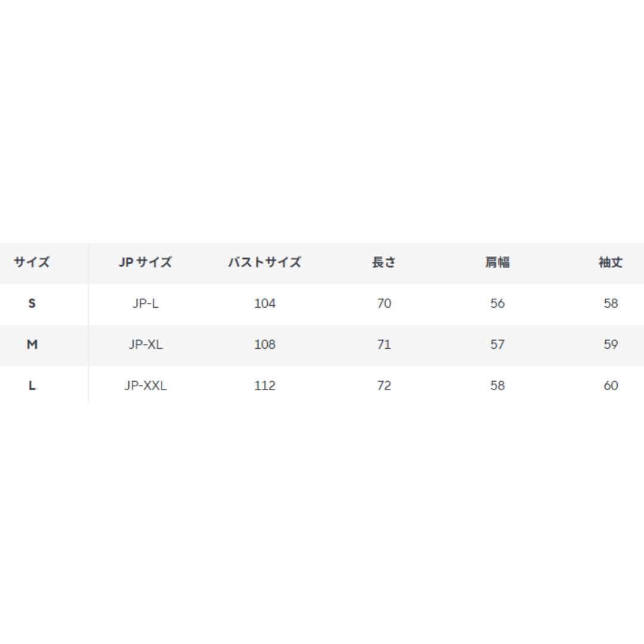Viewport: 644px width, 644px height.
Task: Select the L size row label
Action: tap(32, 386)
